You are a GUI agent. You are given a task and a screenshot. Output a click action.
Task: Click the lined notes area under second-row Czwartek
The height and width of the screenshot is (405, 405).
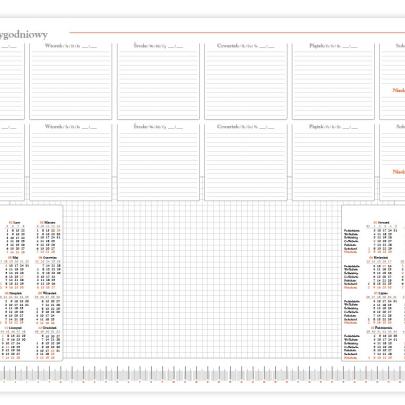click(246, 165)
